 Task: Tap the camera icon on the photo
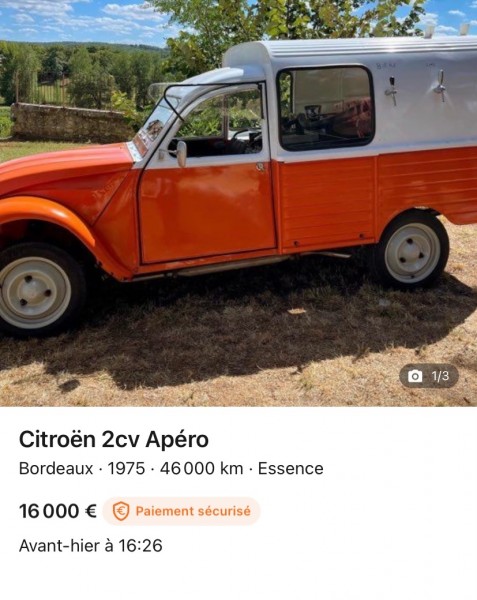tap(415, 376)
